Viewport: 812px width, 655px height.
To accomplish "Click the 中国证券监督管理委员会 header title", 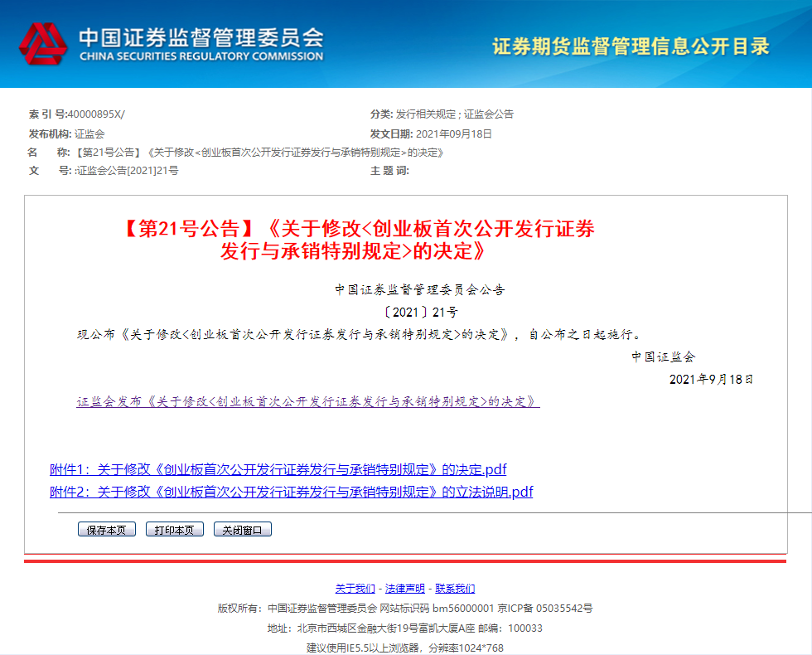I will point(201,38).
